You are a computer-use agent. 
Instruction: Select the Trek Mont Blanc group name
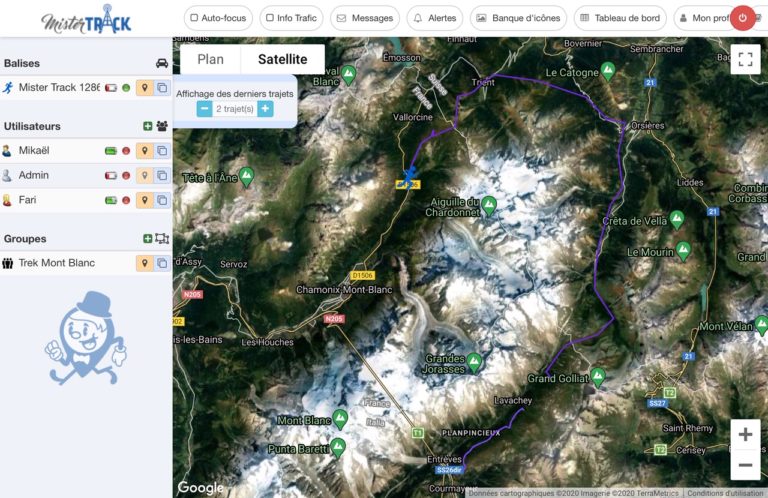(x=57, y=263)
